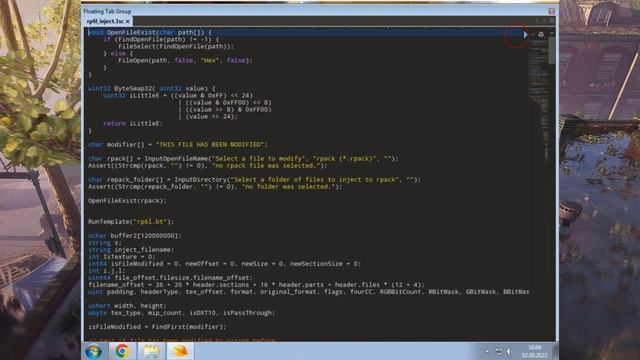Close the rp6l_inject.1sc tab
Viewport: 640px width, 360px height.
click(x=128, y=21)
